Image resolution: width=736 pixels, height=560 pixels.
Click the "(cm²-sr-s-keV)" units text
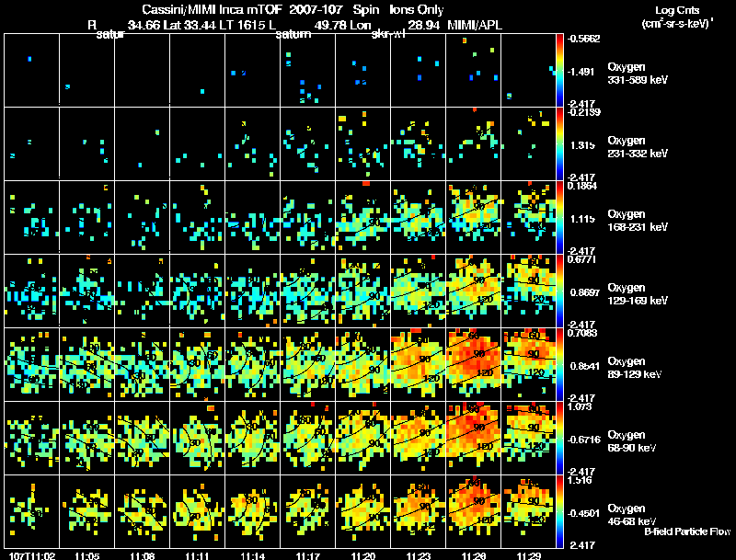677,23
